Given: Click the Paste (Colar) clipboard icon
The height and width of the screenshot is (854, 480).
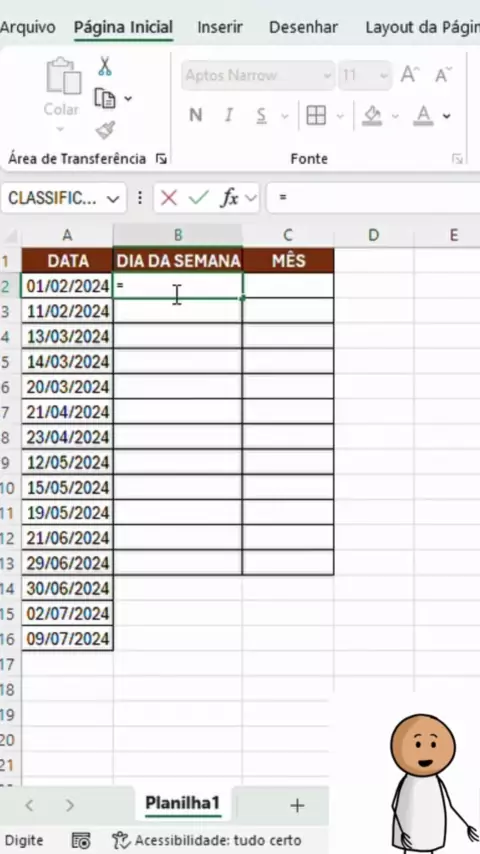Looking at the screenshot, I should [x=63, y=76].
